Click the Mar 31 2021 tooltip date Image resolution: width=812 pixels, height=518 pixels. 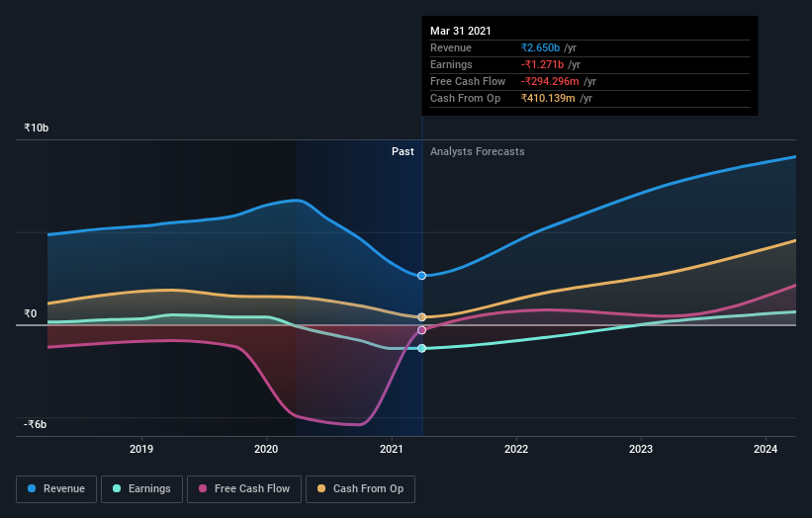[460, 31]
